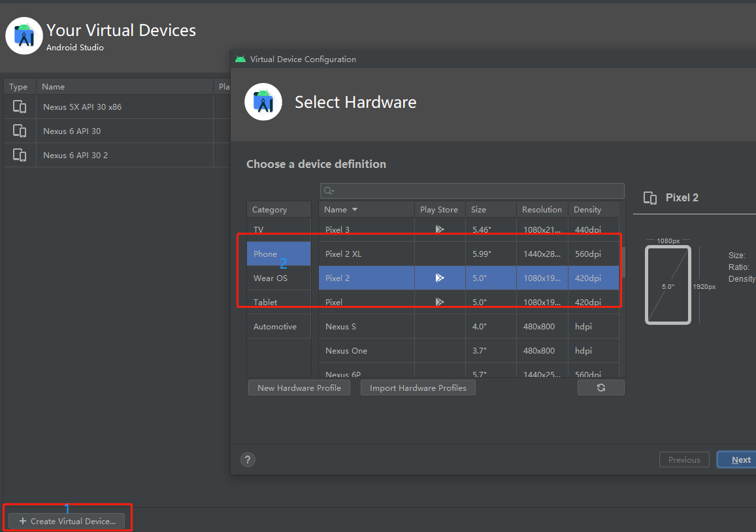
Task: Click the device icon for Nexus 6 API 30
Action: (x=20, y=131)
